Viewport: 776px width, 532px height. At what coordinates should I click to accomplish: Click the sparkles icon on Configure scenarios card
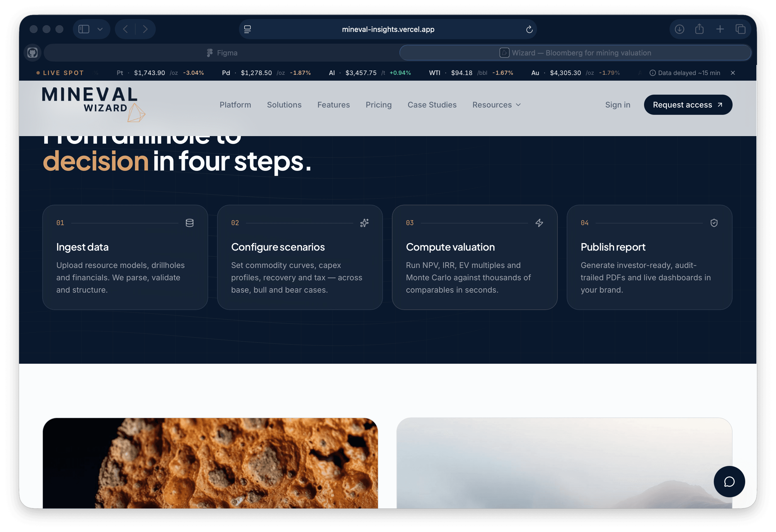coord(364,223)
